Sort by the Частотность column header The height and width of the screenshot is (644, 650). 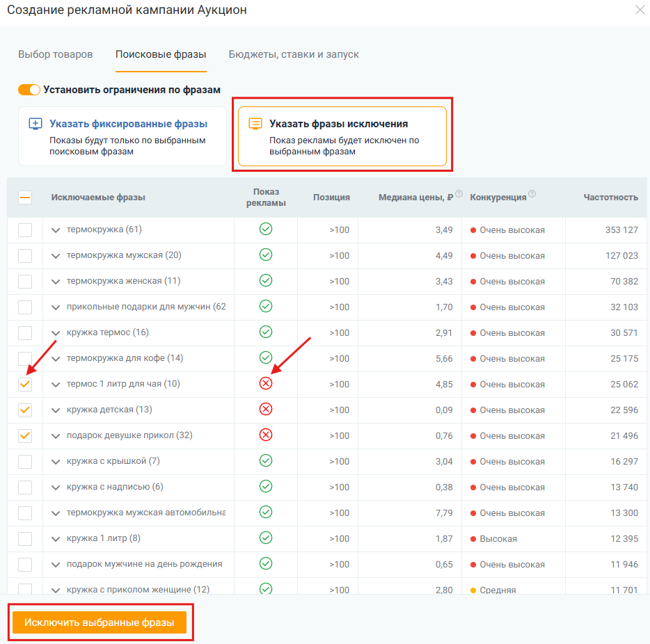click(610, 197)
